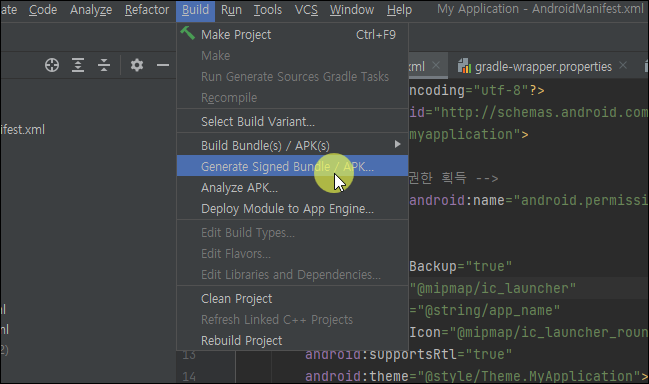The width and height of the screenshot is (649, 384).
Task: Click the "@string/app_name" value in editor
Action: click(x=489, y=310)
